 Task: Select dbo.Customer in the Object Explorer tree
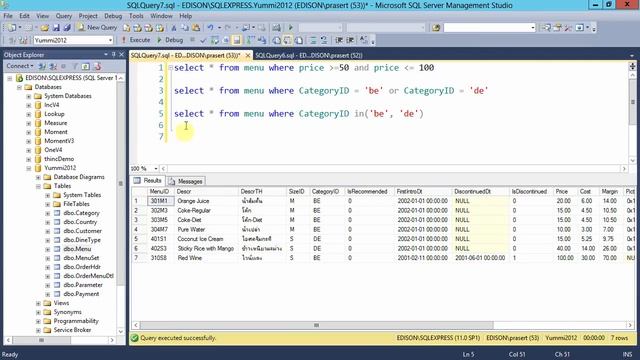pos(82,231)
